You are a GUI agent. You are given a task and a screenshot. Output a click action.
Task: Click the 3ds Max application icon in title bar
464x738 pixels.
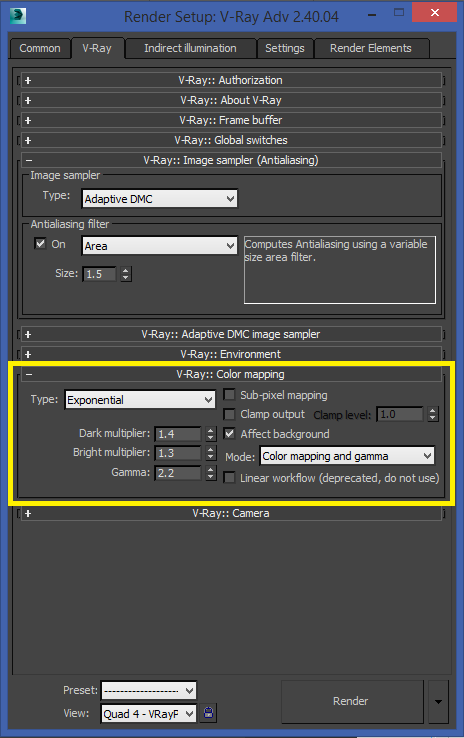pyautogui.click(x=18, y=15)
